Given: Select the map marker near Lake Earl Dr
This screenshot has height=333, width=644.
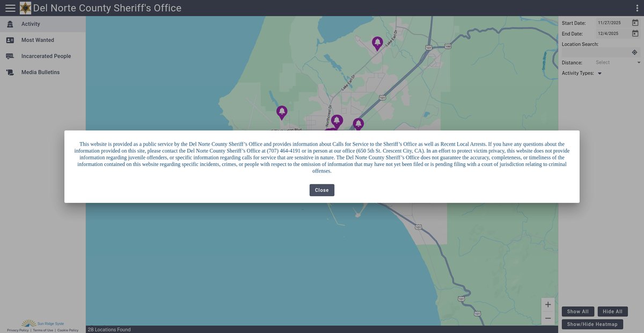Looking at the screenshot, I should pyautogui.click(x=377, y=43).
